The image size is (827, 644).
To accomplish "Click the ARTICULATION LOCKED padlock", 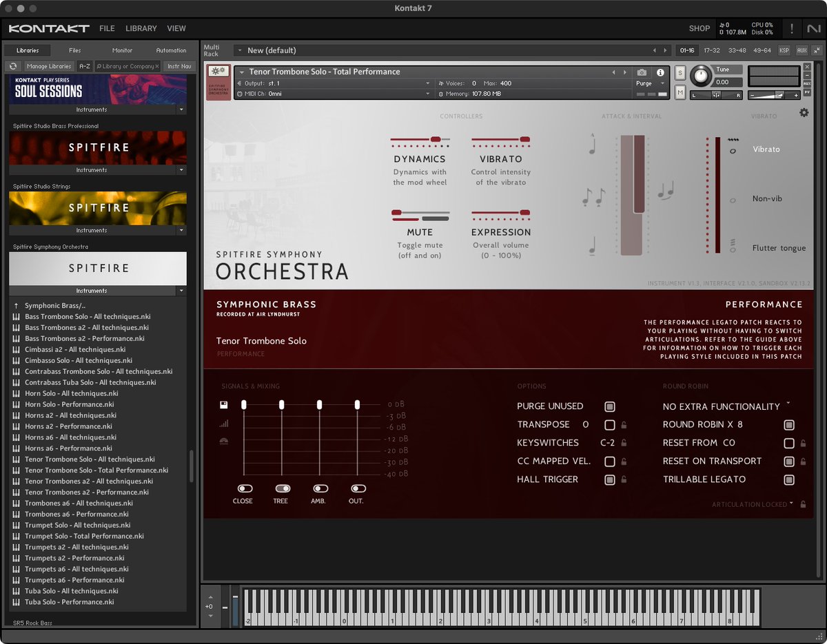I will pos(803,504).
